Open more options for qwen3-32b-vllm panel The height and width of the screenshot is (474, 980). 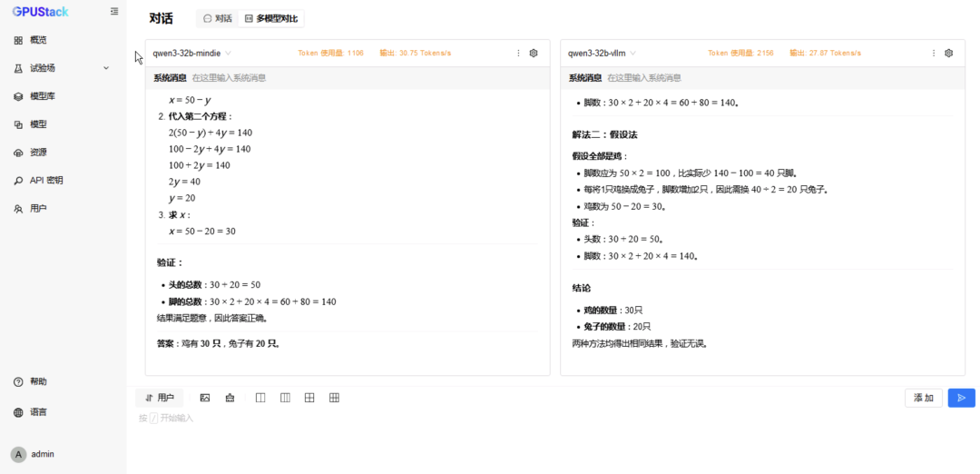point(934,54)
